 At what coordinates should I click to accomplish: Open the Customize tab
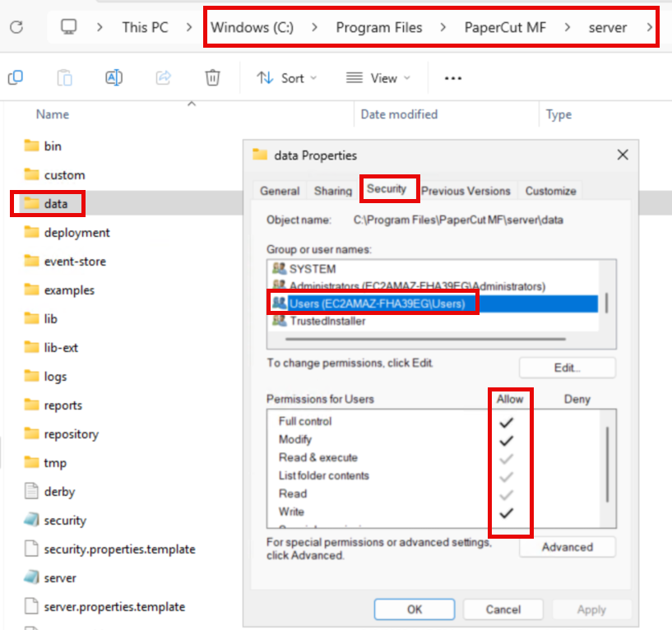tap(551, 191)
